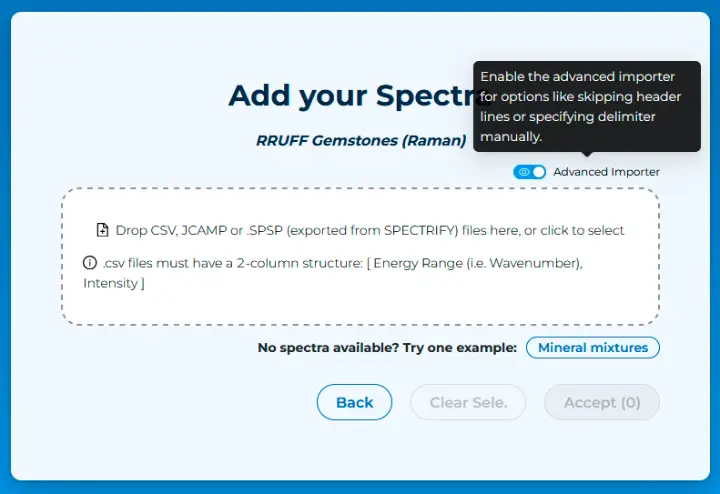Open file picker via dashed drop zone
The width and height of the screenshot is (720, 494).
point(360,256)
